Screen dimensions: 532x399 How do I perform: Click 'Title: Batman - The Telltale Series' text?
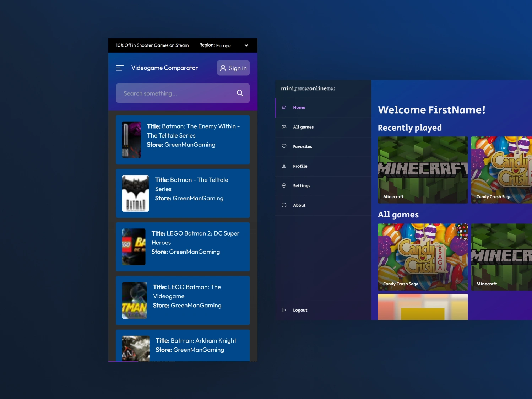click(x=192, y=184)
